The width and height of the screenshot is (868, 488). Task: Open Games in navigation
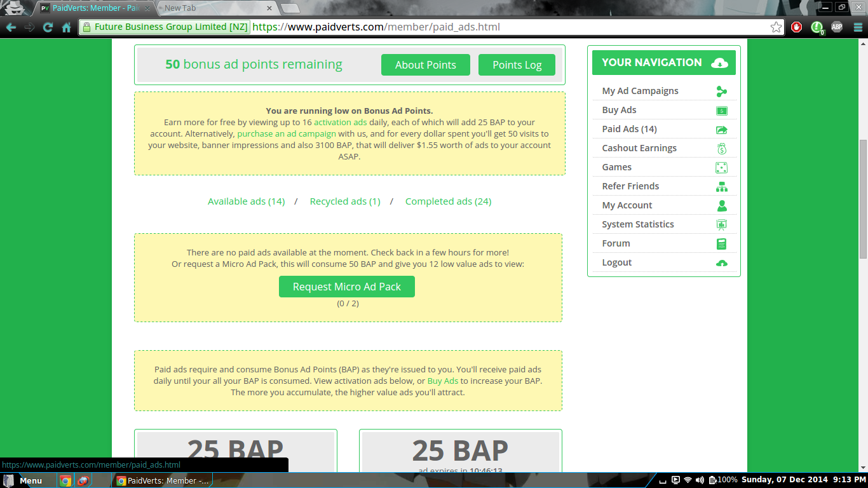click(616, 167)
